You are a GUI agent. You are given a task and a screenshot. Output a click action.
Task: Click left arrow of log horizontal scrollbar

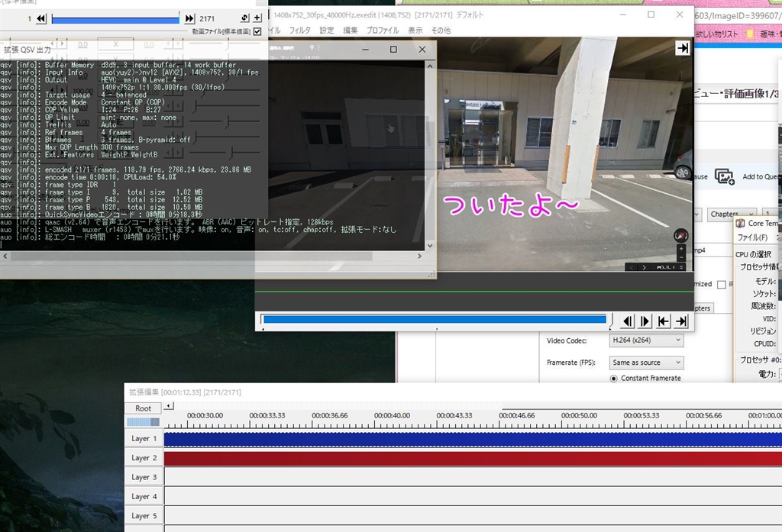tap(5, 256)
